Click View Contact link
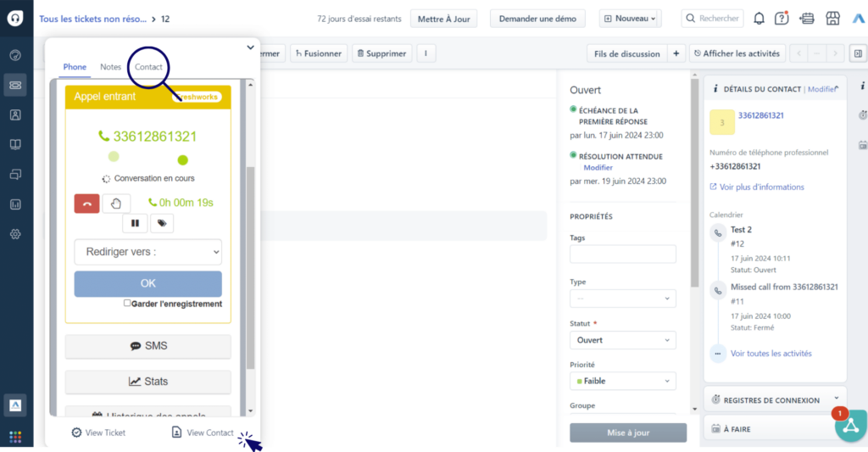 (203, 432)
